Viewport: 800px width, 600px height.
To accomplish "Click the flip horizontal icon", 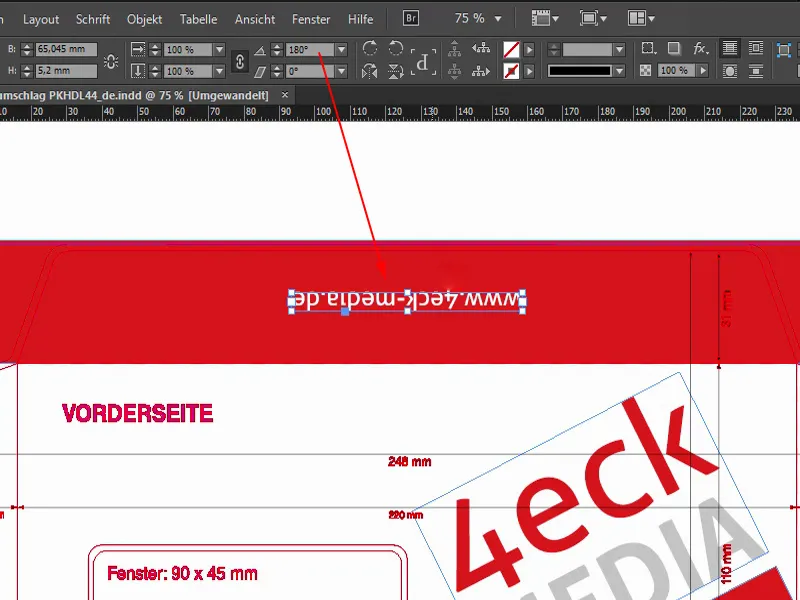I will [x=370, y=71].
